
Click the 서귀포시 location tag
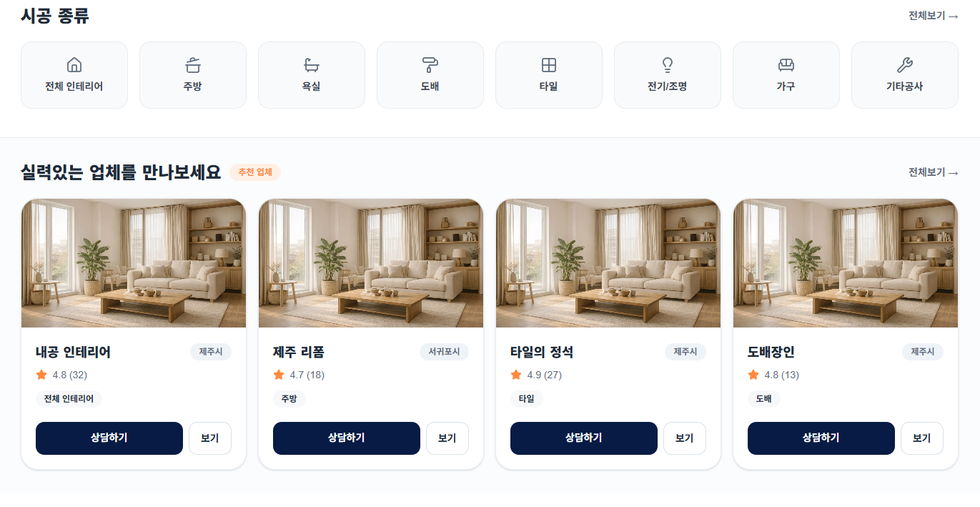click(444, 352)
